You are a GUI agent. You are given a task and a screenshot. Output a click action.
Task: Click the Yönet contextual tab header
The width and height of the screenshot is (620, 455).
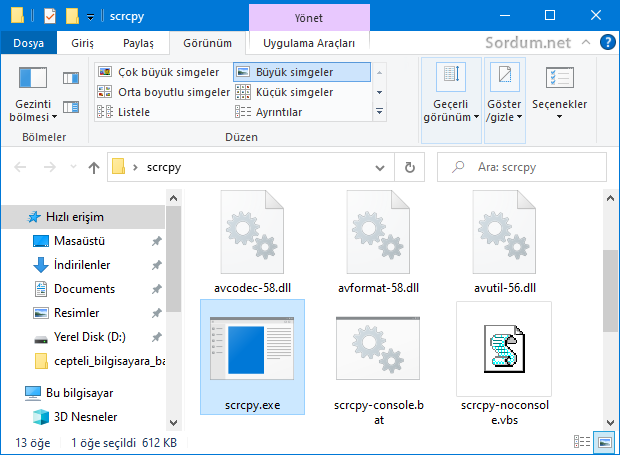coord(309,18)
